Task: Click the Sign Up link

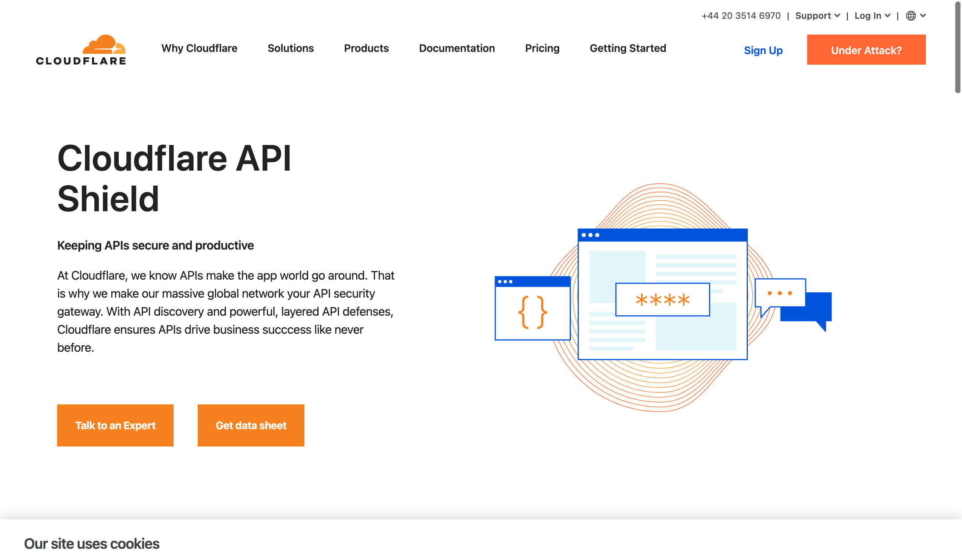Action: click(763, 50)
